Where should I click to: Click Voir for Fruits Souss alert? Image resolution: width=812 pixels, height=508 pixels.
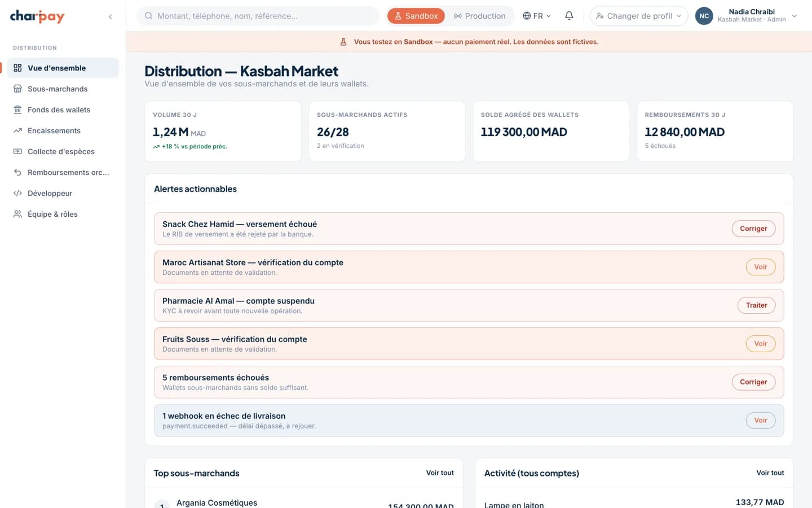click(761, 344)
